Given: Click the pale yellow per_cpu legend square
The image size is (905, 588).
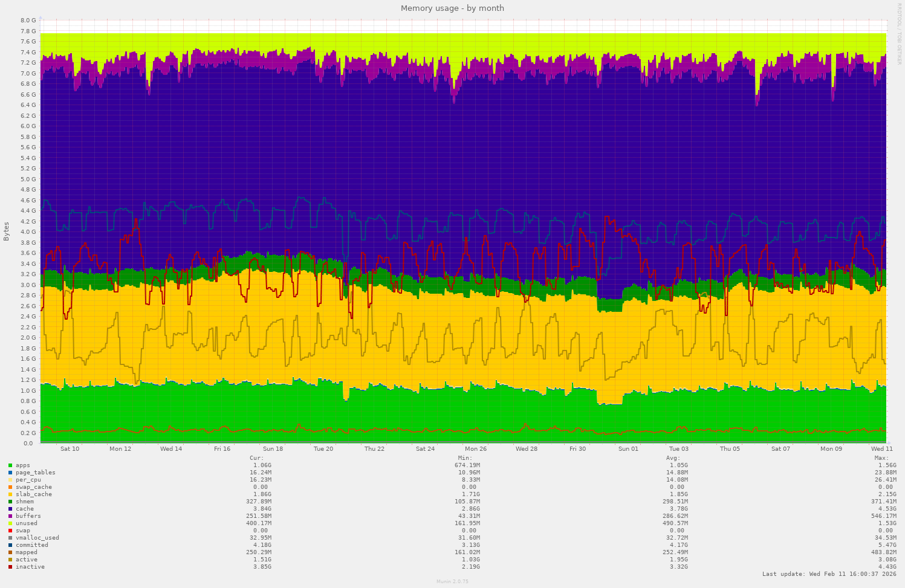Looking at the screenshot, I should [x=10, y=479].
